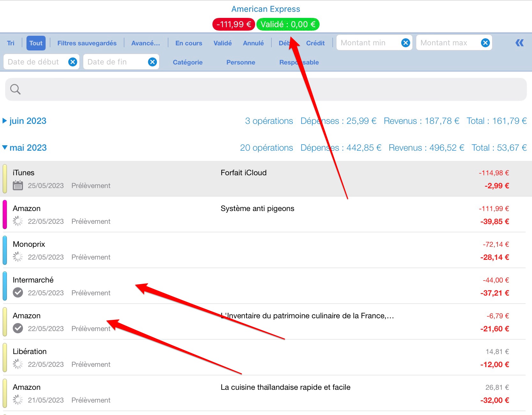The image size is (532, 415).
Task: Clear the Date de début field
Action: click(x=73, y=62)
